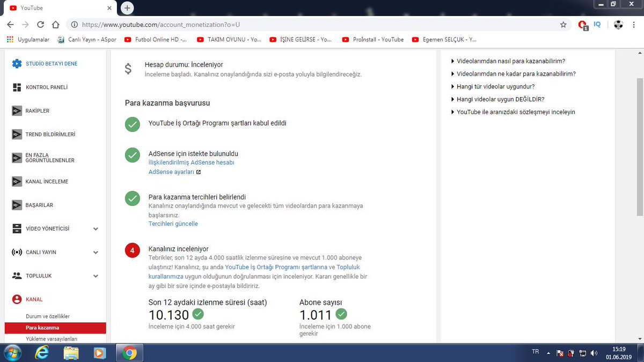Open the Uygulamalar apps bookmark
This screenshot has height=362, width=644.
27,39
